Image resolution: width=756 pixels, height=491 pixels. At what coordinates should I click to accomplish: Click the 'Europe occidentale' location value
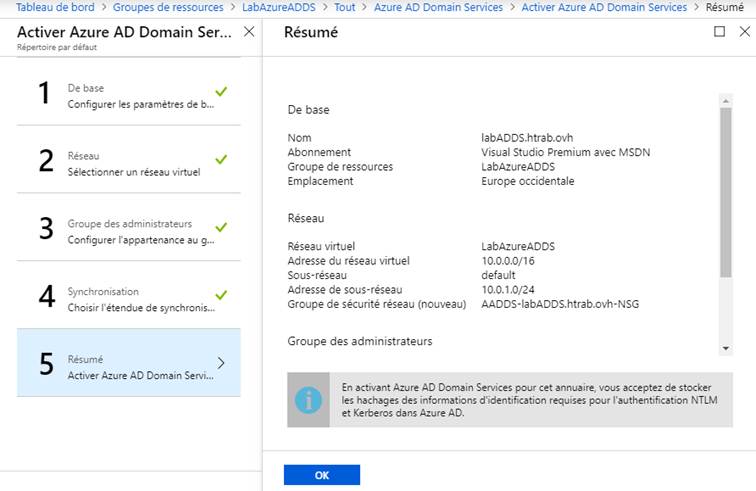(x=527, y=181)
